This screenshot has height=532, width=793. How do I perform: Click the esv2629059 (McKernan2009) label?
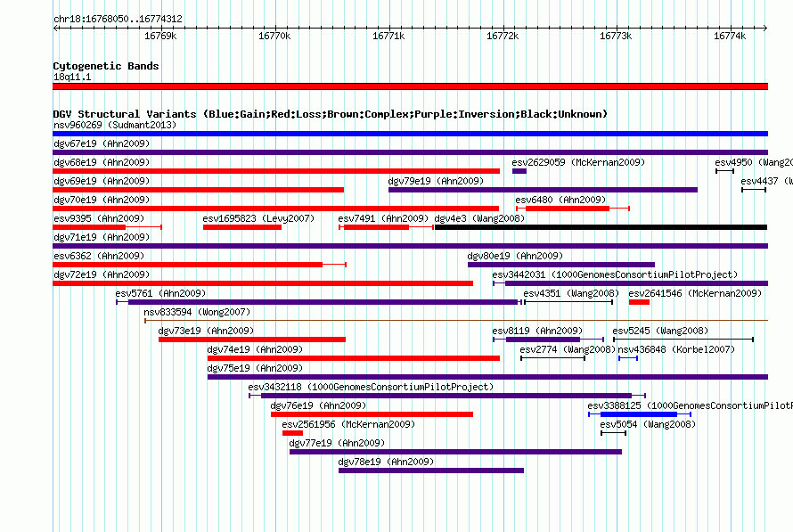pyautogui.click(x=578, y=162)
